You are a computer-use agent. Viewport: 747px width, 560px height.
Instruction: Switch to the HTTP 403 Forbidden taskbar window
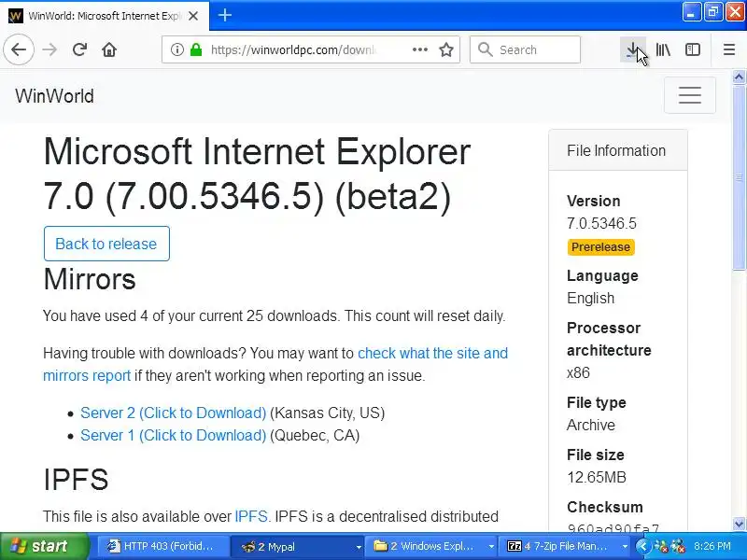163,546
